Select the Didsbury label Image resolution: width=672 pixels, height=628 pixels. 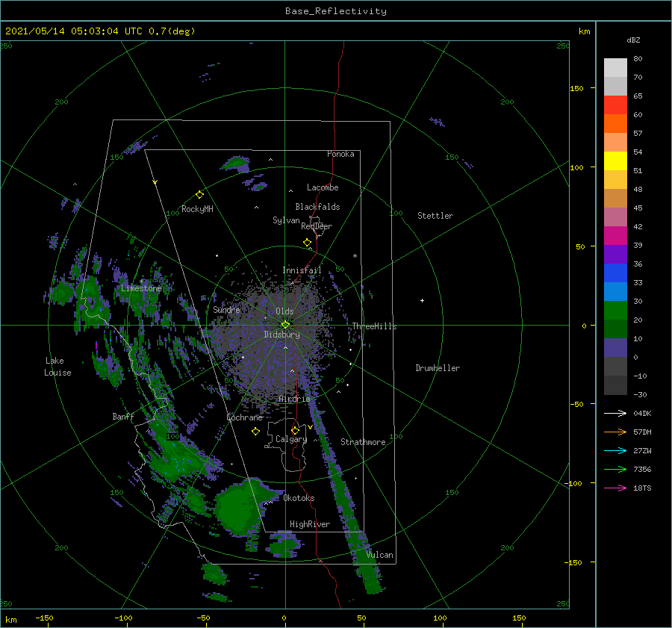click(281, 335)
